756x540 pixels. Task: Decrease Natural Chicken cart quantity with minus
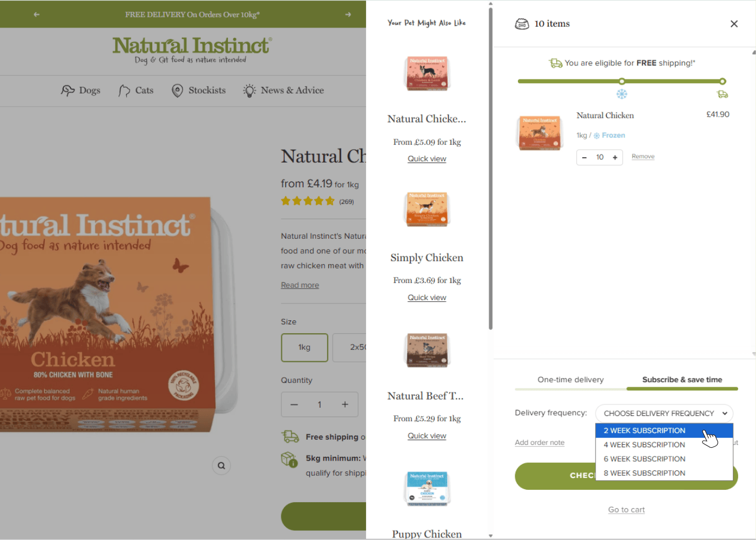pyautogui.click(x=584, y=158)
